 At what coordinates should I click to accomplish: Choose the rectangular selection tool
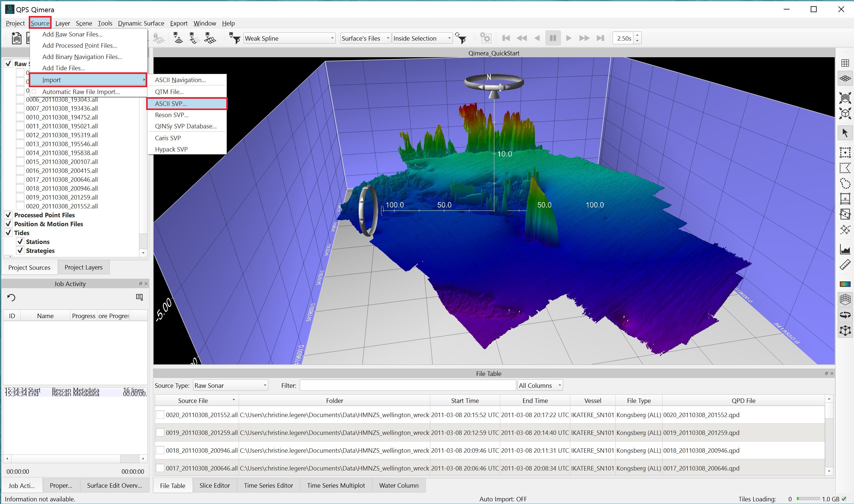tap(845, 152)
